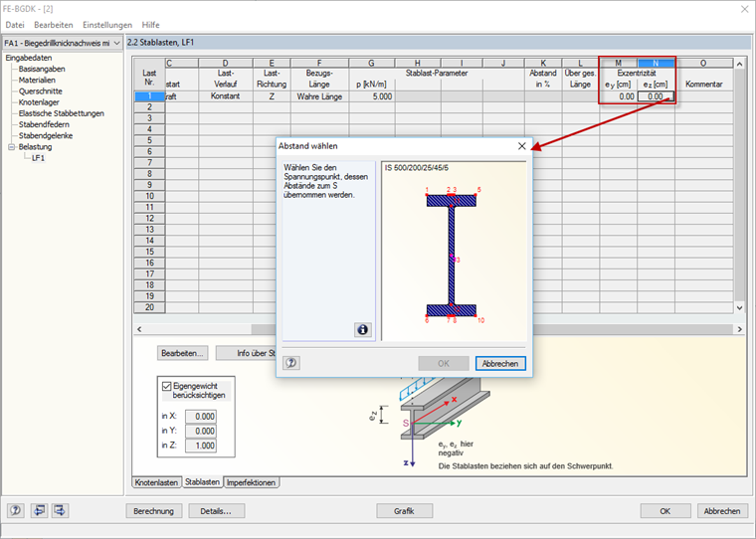This screenshot has width=756, height=539.
Task: Click the Details... button
Action: 216,511
